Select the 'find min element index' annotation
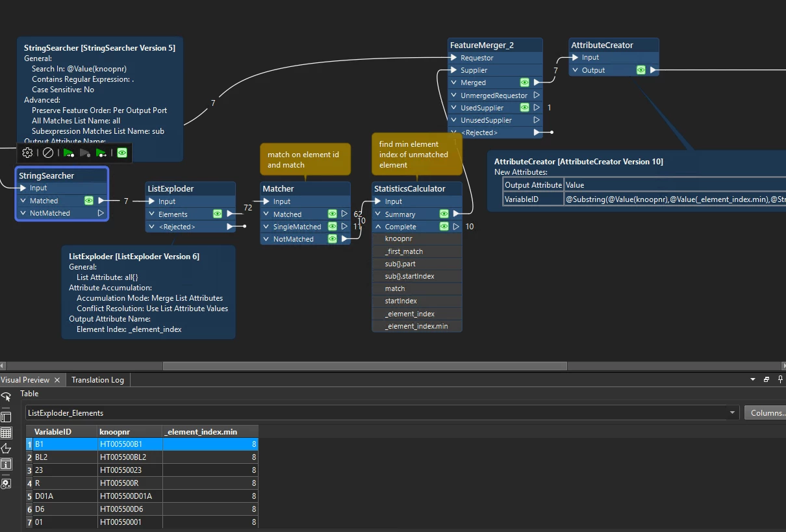This screenshot has width=786, height=532. coord(417,154)
